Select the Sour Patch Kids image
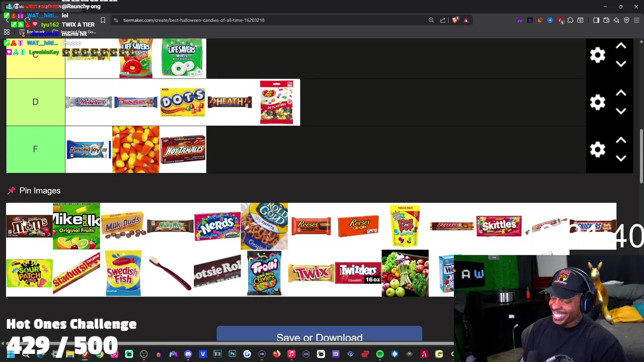The image size is (644, 362). [29, 273]
